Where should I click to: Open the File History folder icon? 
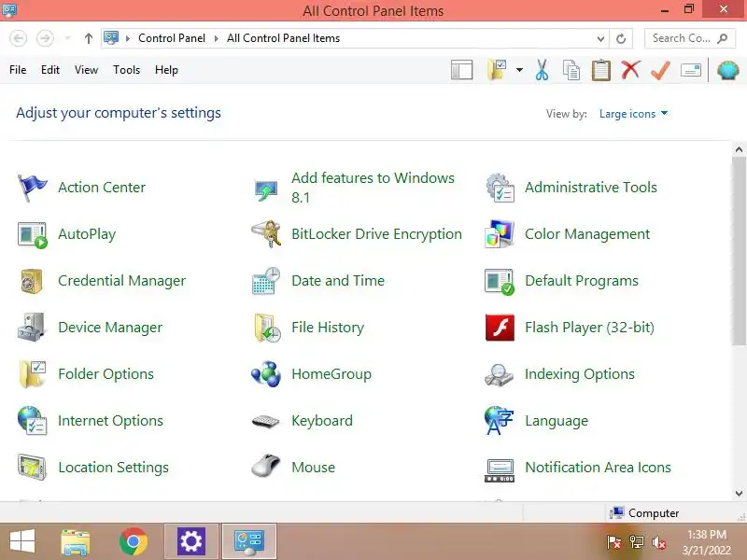click(267, 328)
